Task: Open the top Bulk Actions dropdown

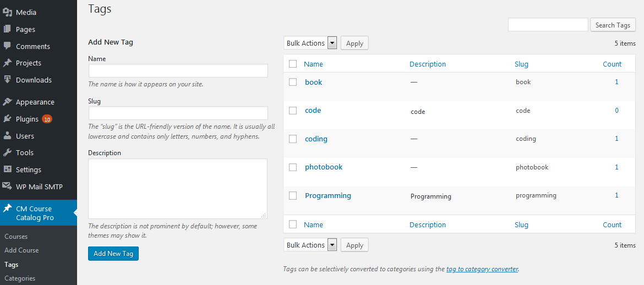Action: click(310, 43)
